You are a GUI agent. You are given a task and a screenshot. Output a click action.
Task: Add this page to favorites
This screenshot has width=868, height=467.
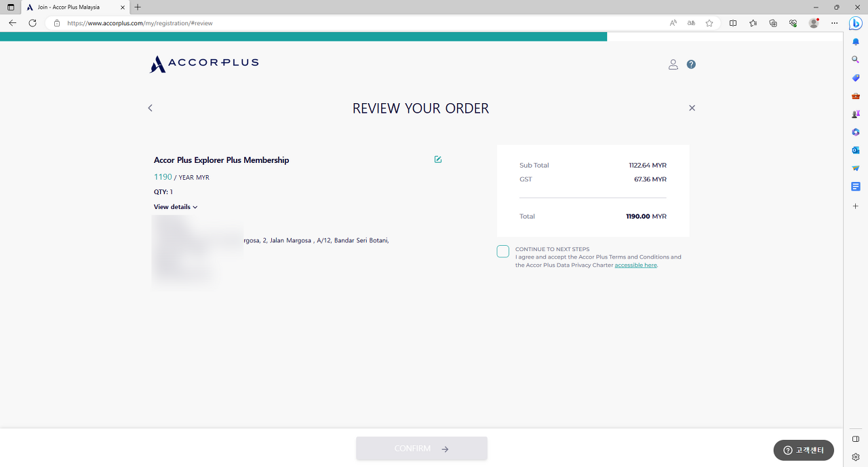(x=709, y=23)
